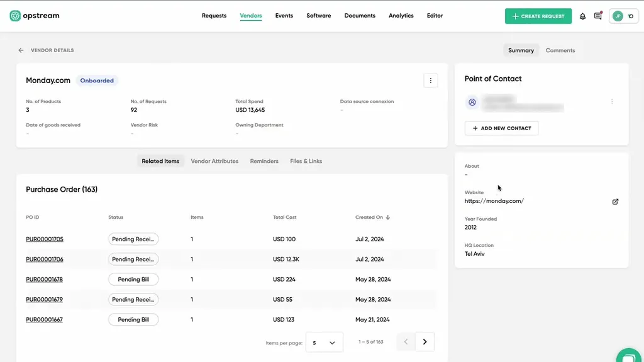Open Monday.com vendor options kebab menu

(x=430, y=80)
